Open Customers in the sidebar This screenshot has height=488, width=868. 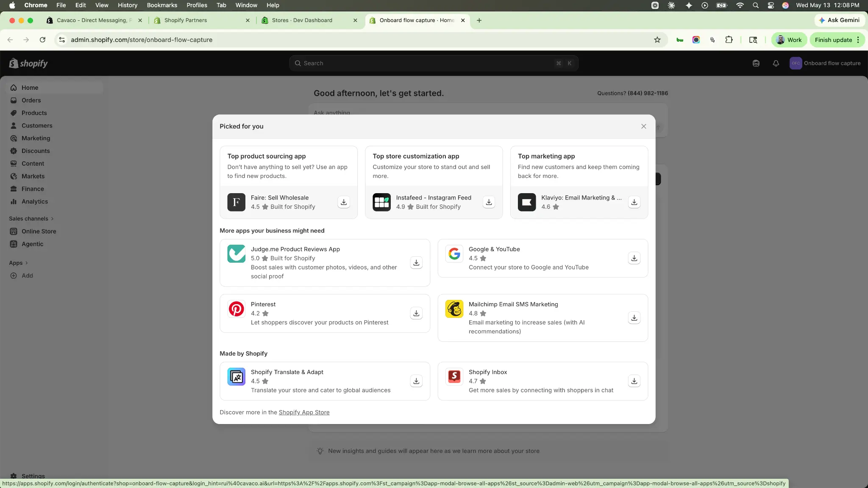[x=55, y=126]
